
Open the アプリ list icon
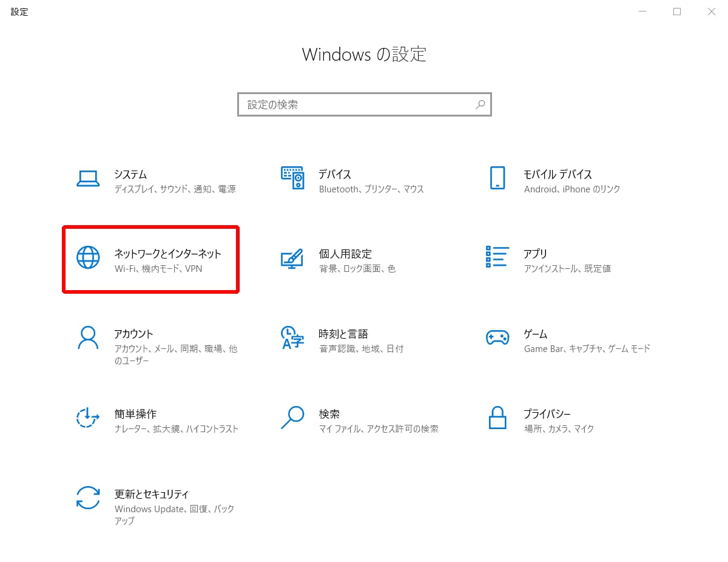pos(497,257)
